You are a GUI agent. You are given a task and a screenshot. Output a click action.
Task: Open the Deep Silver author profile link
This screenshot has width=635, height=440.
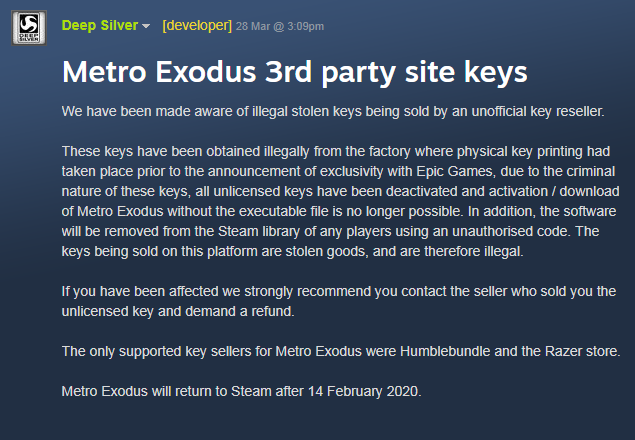98,24
